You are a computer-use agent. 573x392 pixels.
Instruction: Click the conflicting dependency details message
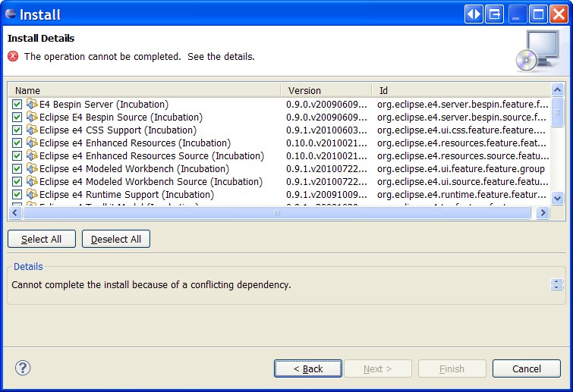click(x=151, y=284)
